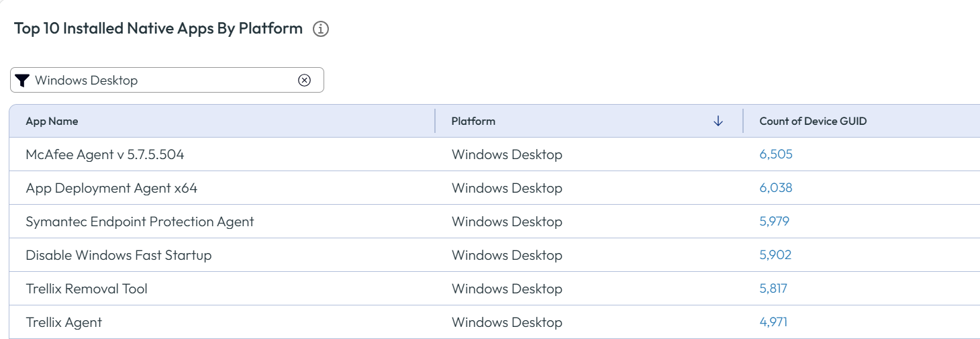This screenshot has height=339, width=980.
Task: Sort by Count of Device GUID header
Action: [x=813, y=122]
